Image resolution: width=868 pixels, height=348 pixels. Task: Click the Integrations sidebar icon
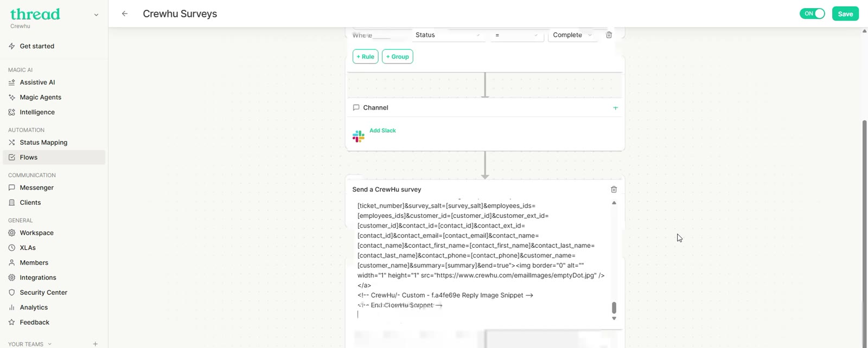(12, 278)
